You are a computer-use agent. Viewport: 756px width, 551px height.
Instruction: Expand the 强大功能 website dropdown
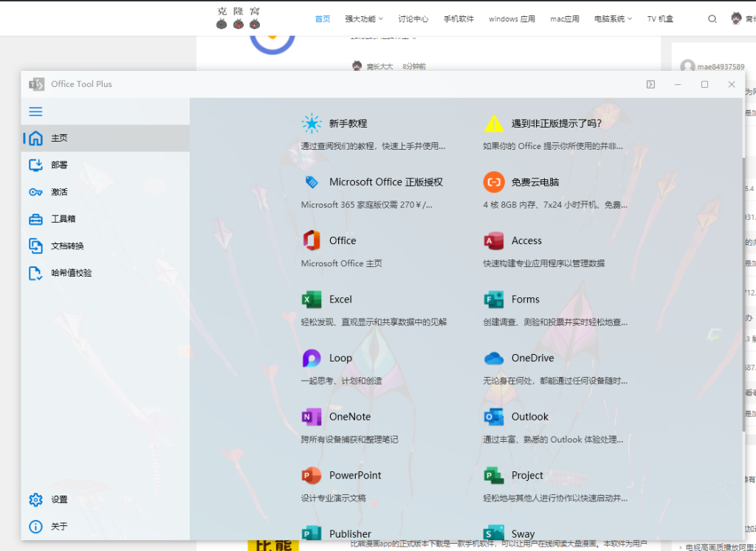pyautogui.click(x=364, y=18)
